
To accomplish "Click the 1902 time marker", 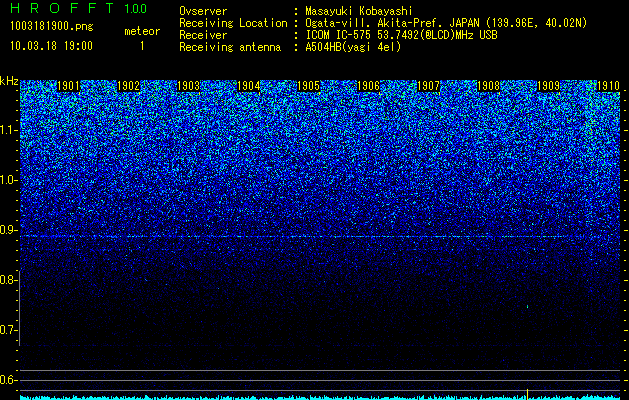I will click(x=128, y=86).
